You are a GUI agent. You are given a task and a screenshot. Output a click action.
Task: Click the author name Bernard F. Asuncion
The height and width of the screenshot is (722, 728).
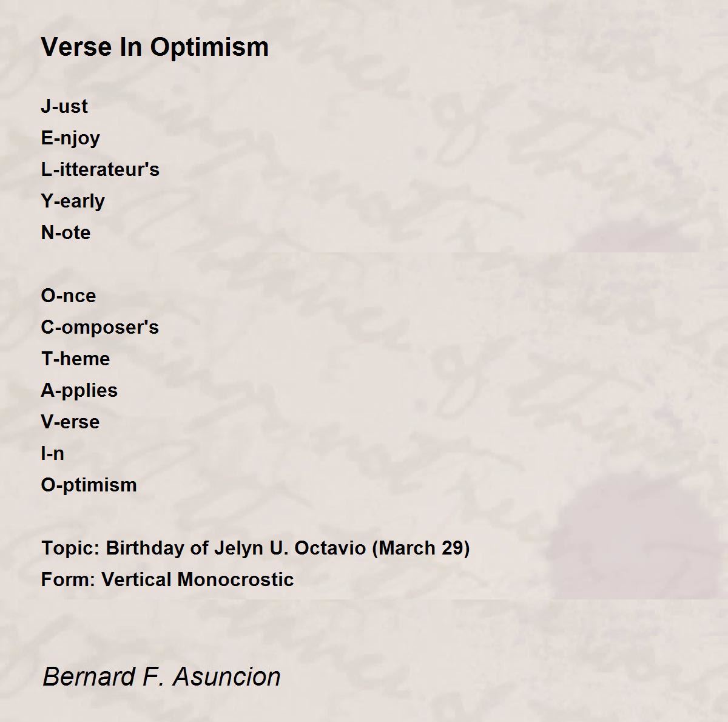161,676
